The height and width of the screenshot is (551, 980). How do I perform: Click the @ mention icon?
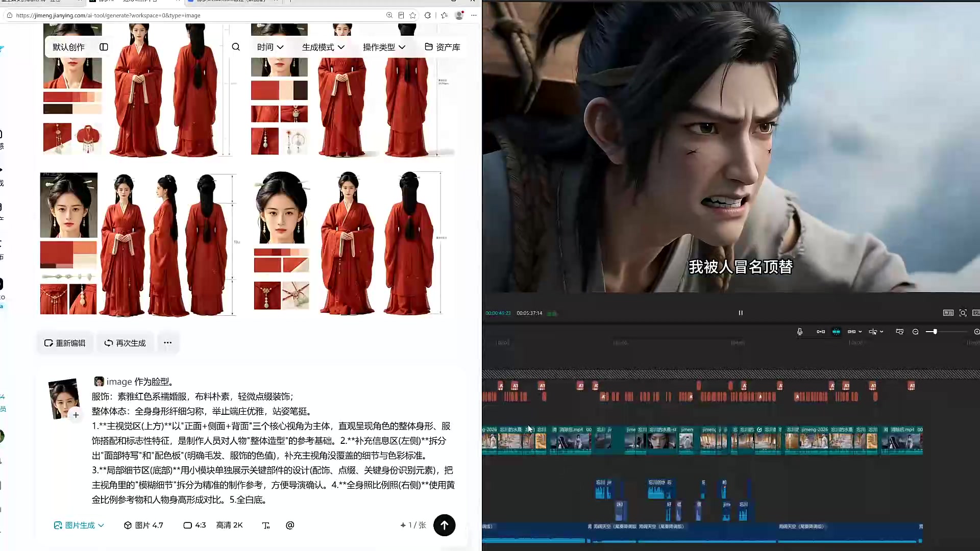(290, 525)
